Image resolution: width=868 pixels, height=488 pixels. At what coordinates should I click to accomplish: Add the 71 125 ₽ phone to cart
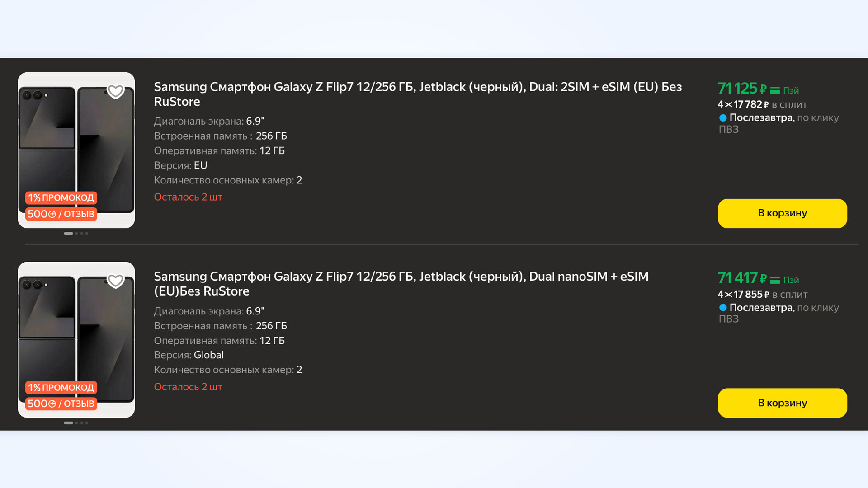coord(782,213)
